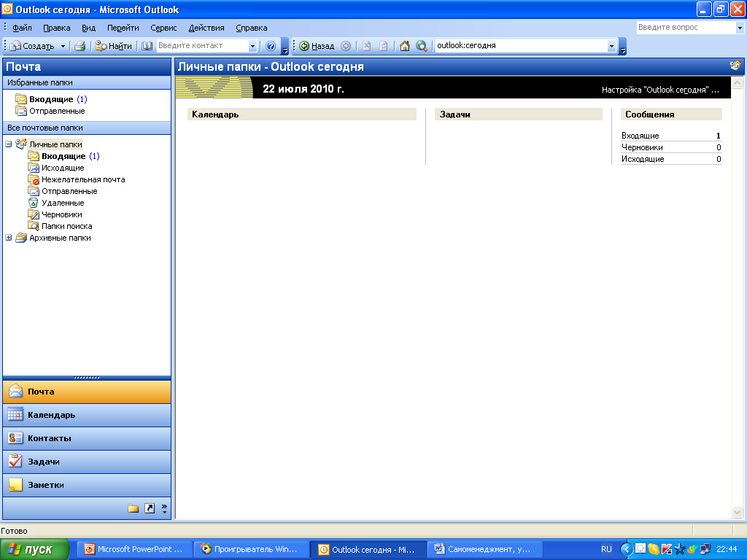Image resolution: width=747 pixels, height=560 pixels.
Task: Open the Файл menu
Action: click(22, 28)
